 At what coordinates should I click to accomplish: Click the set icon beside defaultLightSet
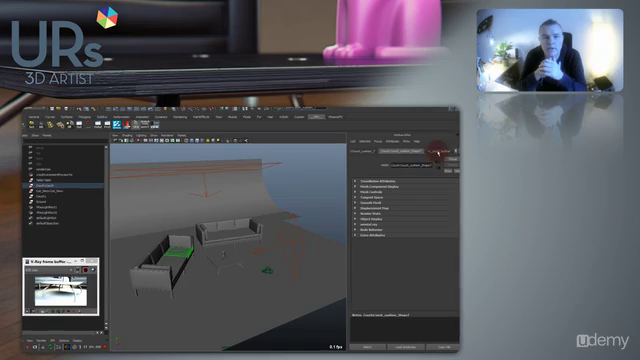(x=31, y=218)
